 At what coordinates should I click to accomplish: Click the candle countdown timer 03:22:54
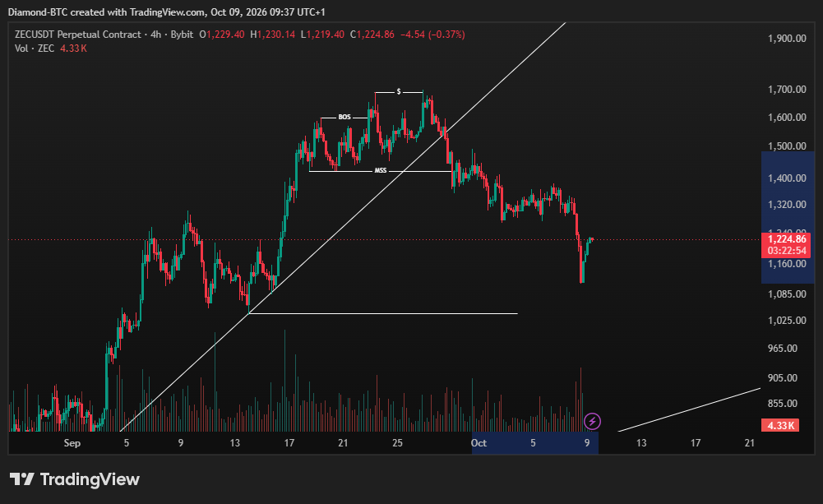(x=786, y=251)
